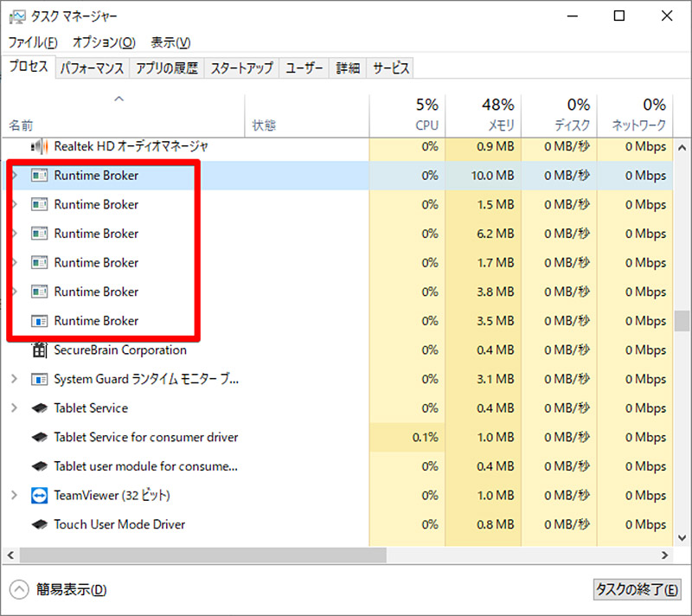
Task: Click the Tablet Service process icon
Action: (39, 408)
